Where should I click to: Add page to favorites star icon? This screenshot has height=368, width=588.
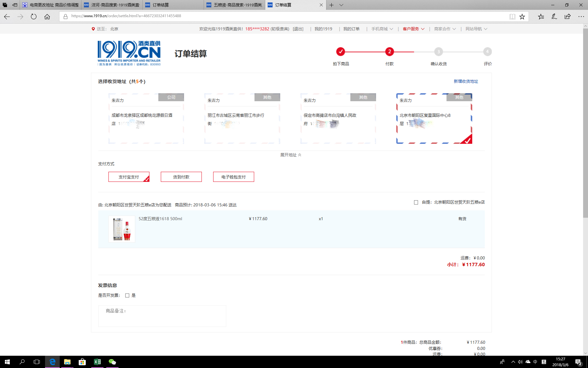[522, 17]
